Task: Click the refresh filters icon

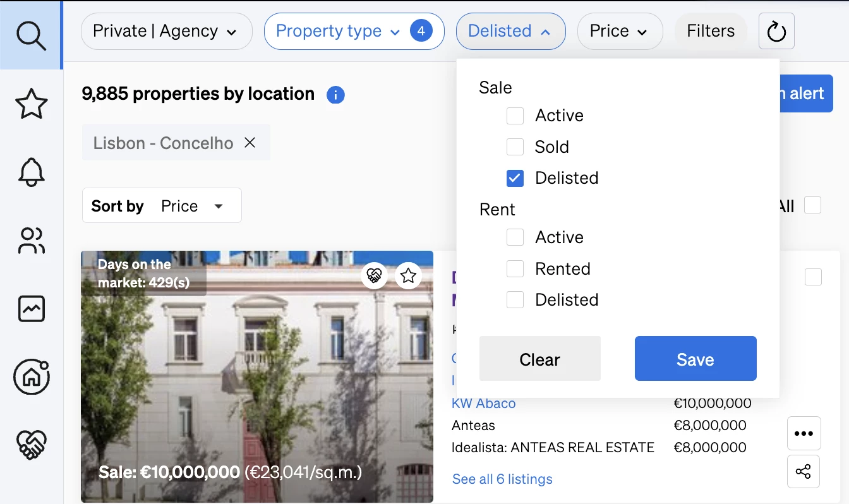Action: coord(776,31)
